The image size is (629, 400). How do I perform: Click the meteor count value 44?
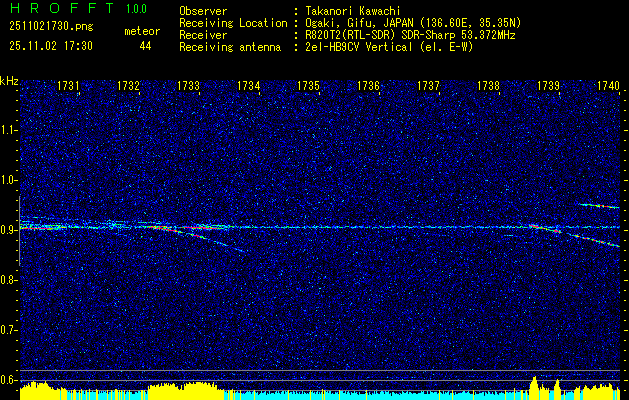(146, 46)
